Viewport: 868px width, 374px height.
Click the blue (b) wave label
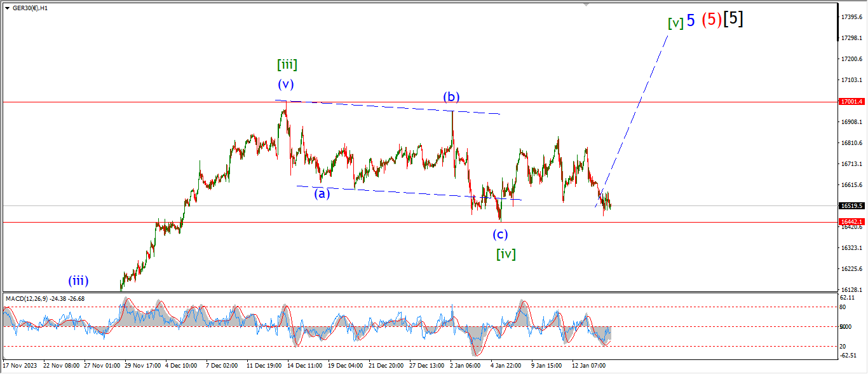pos(451,97)
